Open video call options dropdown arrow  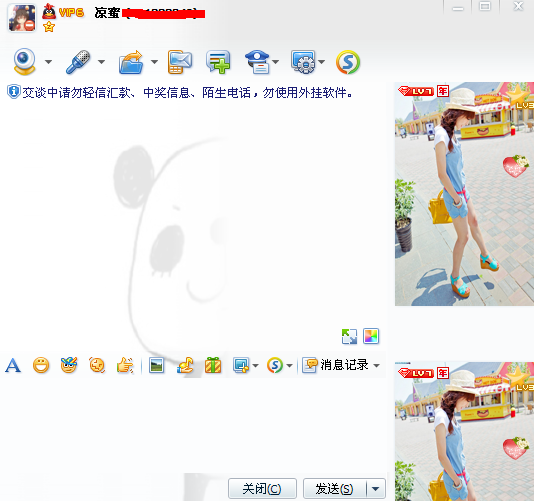tap(48, 62)
